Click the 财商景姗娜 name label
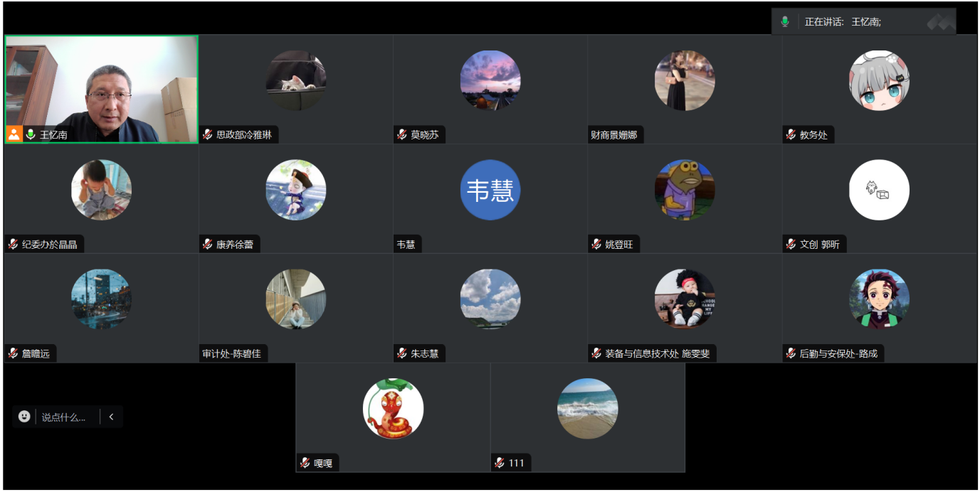 (x=613, y=134)
